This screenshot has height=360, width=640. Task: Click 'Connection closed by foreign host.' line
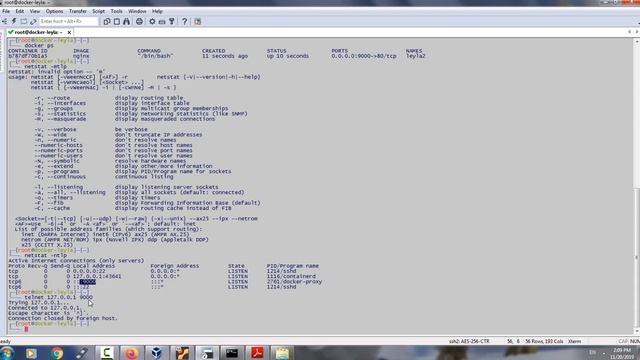pos(63,318)
